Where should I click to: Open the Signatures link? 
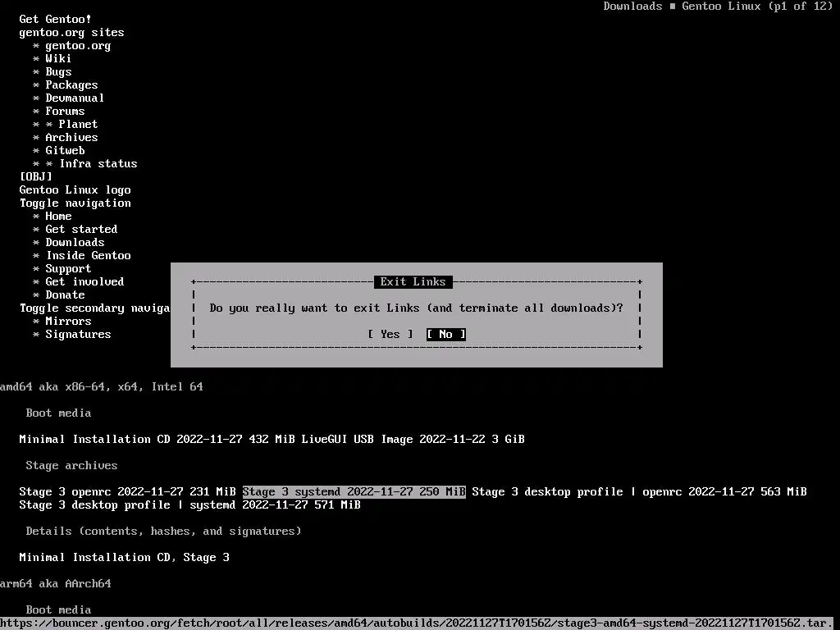78,335
